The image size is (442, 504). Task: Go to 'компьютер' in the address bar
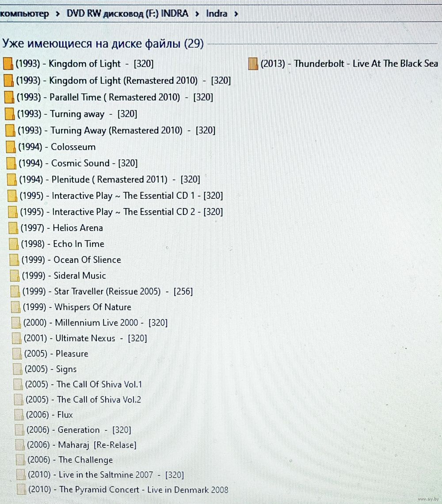click(x=24, y=14)
